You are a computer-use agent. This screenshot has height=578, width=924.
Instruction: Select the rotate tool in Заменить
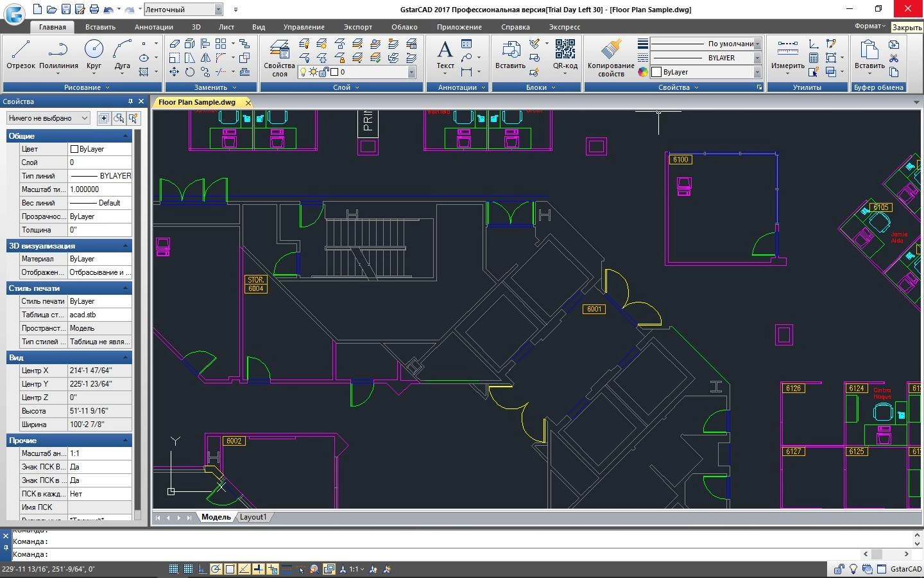pos(189,72)
